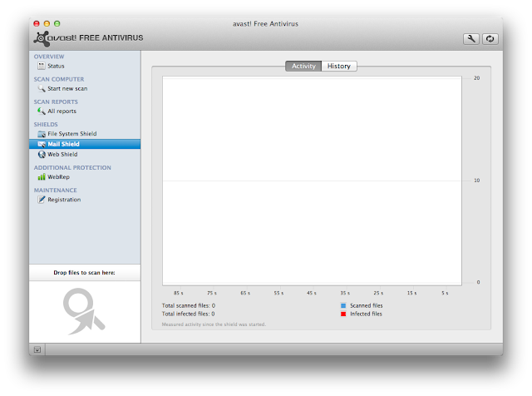The height and width of the screenshot is (396, 532).
Task: Select File System Shield
Action: (x=72, y=134)
